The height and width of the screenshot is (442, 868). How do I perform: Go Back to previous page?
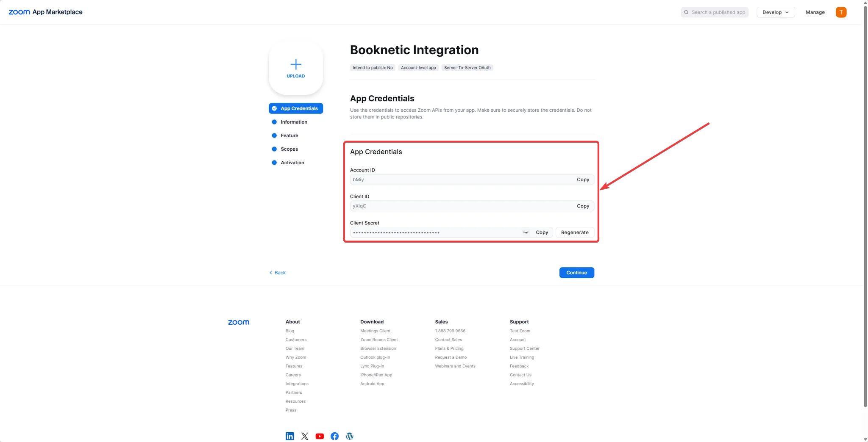click(278, 273)
